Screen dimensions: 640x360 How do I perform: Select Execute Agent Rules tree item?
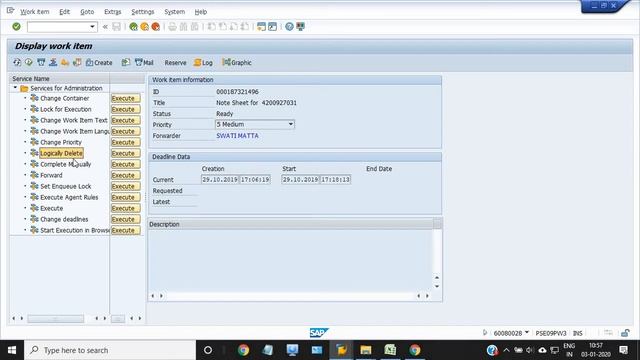[69, 197]
